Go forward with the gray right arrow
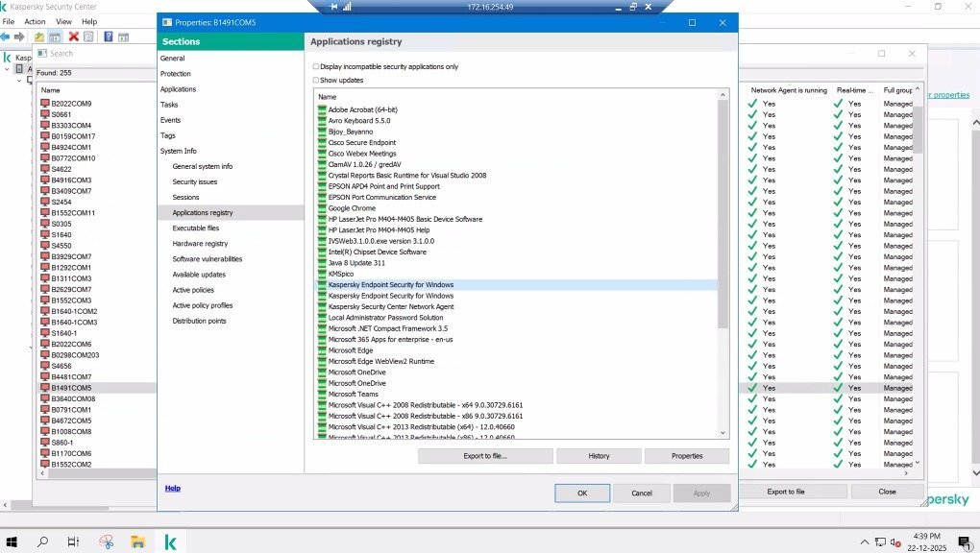This screenshot has height=553, width=980. coord(19,36)
